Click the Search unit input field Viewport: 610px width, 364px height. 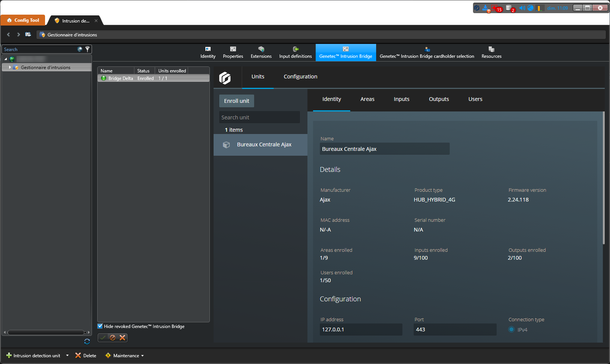click(259, 117)
